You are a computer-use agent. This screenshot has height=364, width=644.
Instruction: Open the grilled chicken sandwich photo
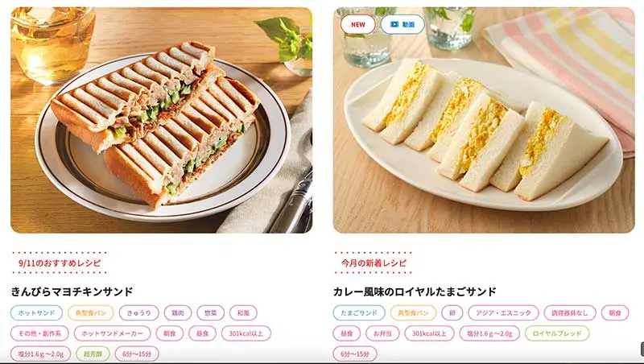[162, 120]
